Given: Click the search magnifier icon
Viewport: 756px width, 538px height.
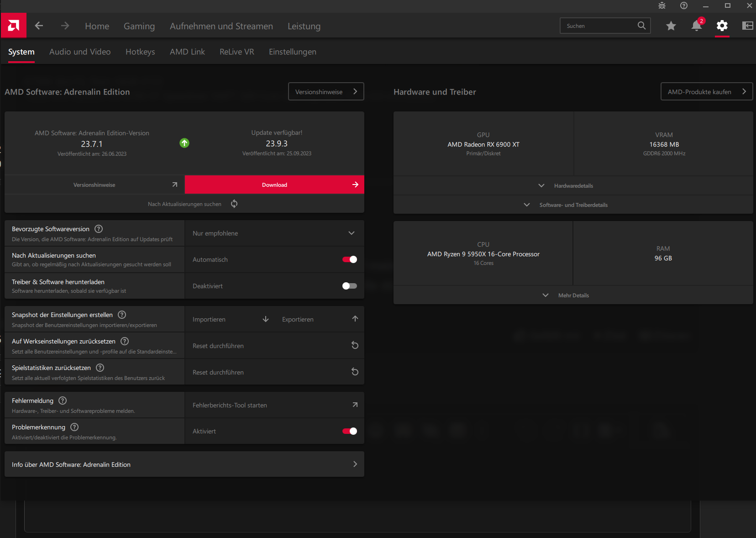Looking at the screenshot, I should [641, 26].
